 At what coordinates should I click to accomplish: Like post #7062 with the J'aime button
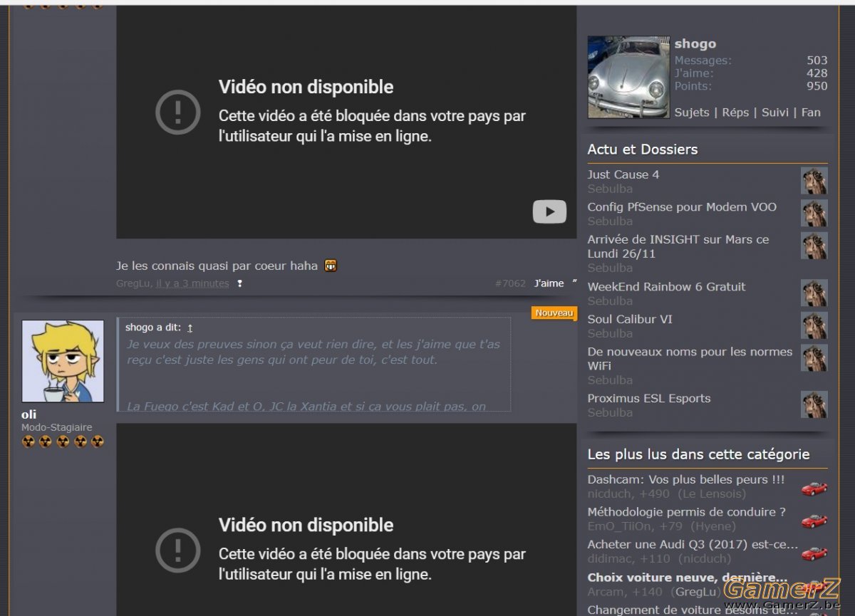(549, 283)
